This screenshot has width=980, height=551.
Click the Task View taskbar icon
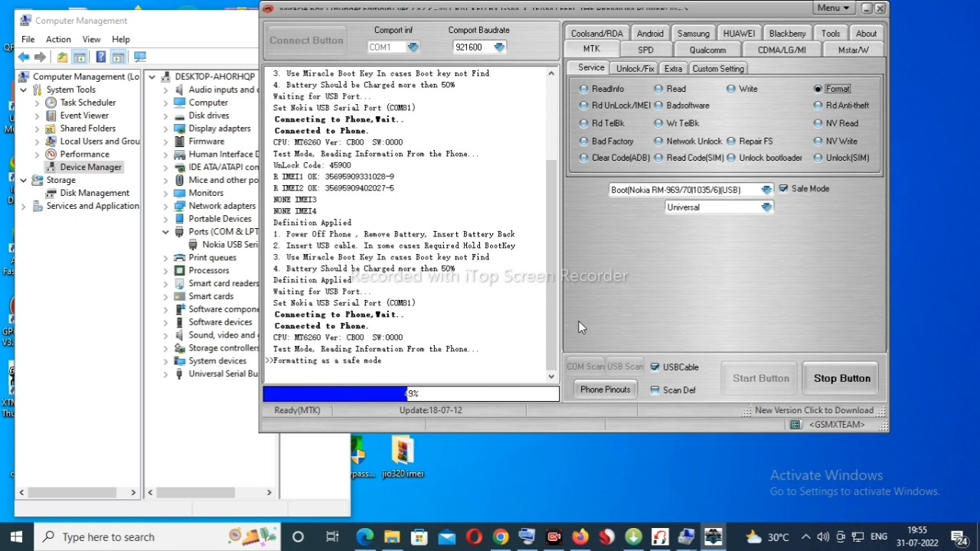pyautogui.click(x=332, y=536)
